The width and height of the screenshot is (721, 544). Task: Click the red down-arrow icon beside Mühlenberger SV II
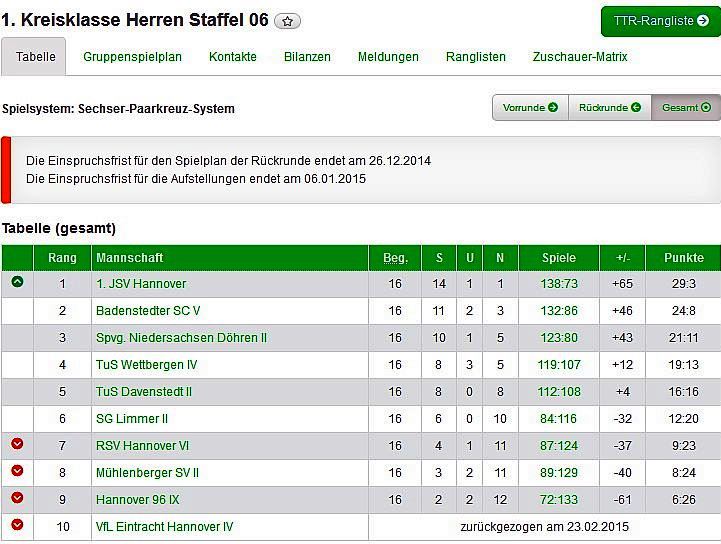[17, 471]
